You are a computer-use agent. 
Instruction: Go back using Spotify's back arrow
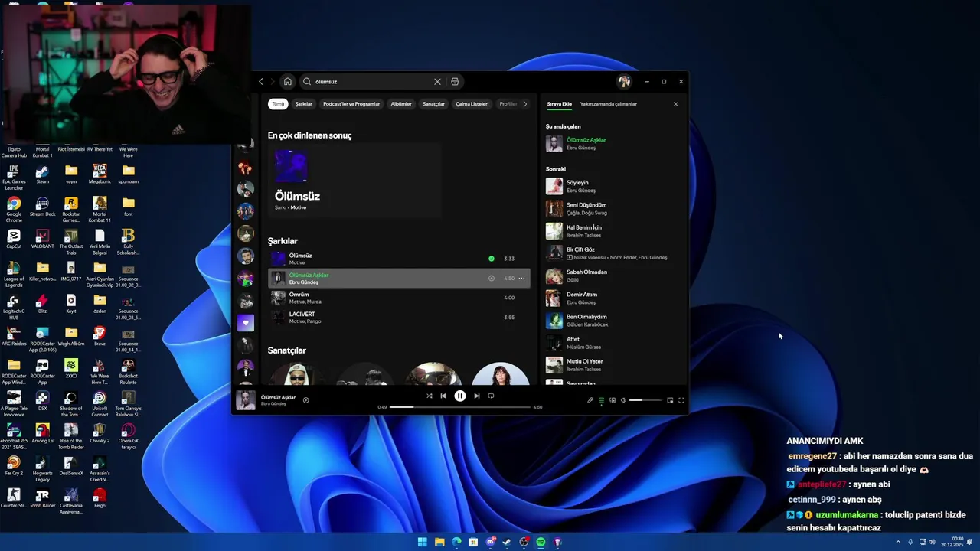click(261, 82)
